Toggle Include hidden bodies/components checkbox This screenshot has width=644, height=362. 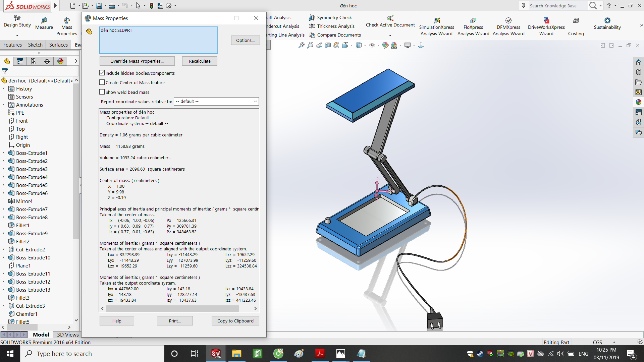[102, 73]
